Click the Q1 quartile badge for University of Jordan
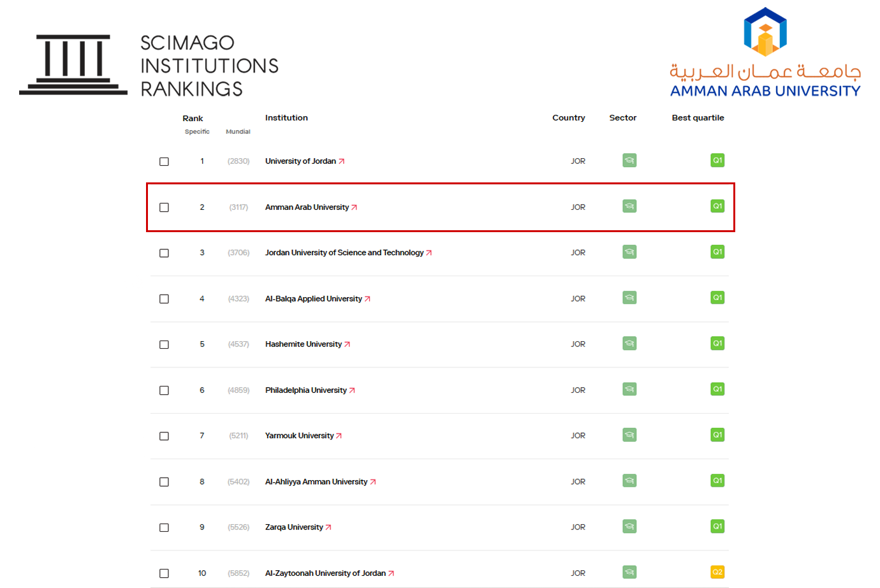880x588 pixels. pyautogui.click(x=717, y=161)
